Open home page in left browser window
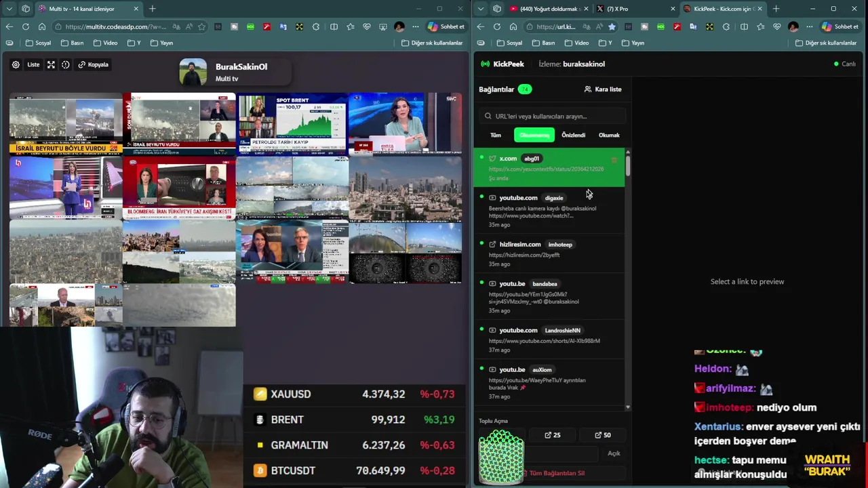 point(41,26)
